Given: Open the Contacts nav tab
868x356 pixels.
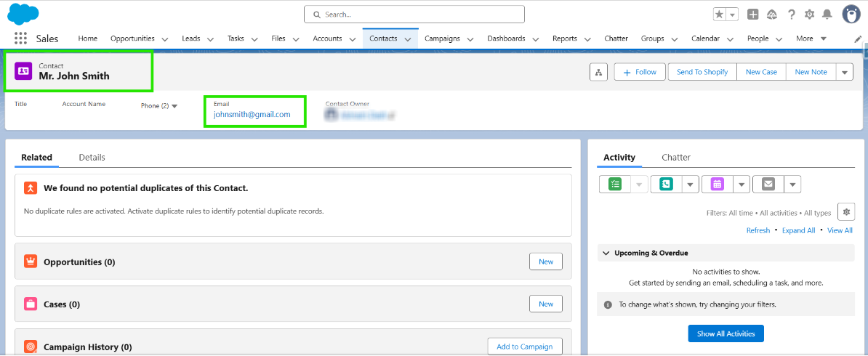Looking at the screenshot, I should pos(383,39).
